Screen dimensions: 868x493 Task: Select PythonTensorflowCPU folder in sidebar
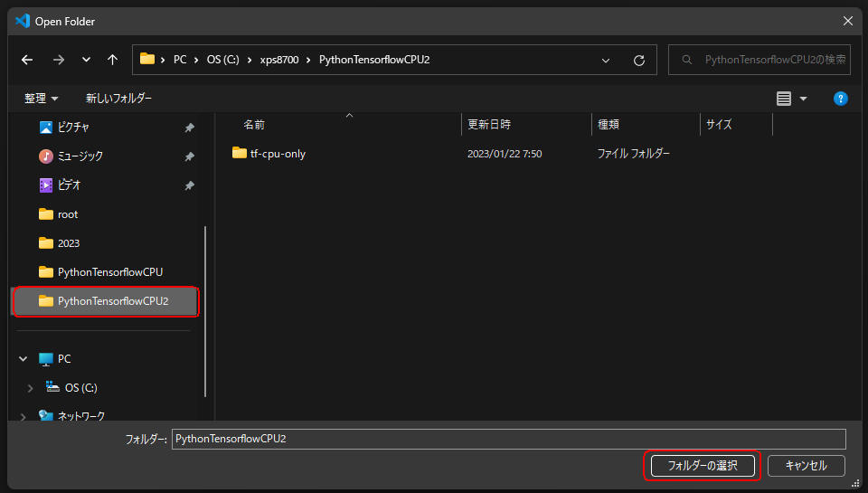point(110,272)
